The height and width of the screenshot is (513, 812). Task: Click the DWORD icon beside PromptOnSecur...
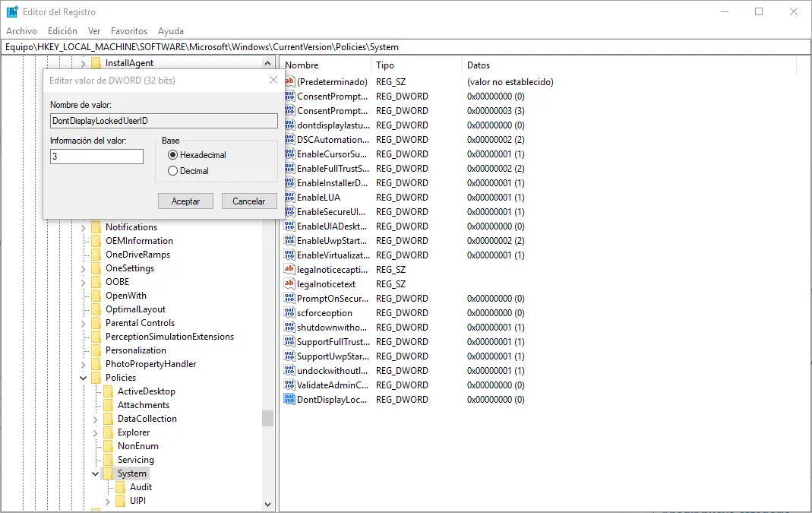[x=289, y=299]
